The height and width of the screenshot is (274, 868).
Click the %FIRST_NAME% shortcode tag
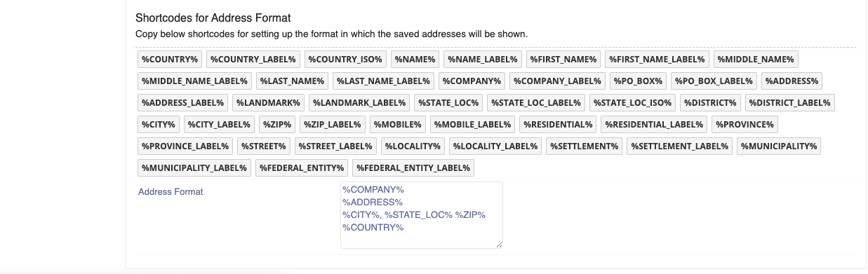[563, 60]
